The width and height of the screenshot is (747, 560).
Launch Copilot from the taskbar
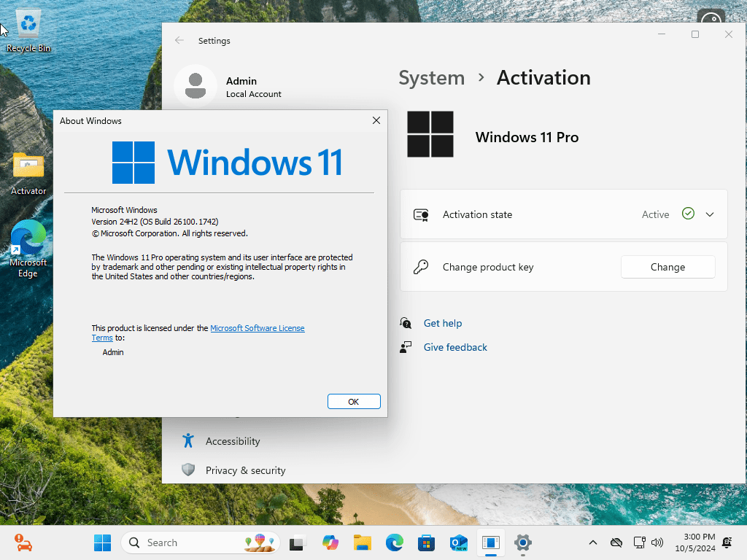point(330,542)
